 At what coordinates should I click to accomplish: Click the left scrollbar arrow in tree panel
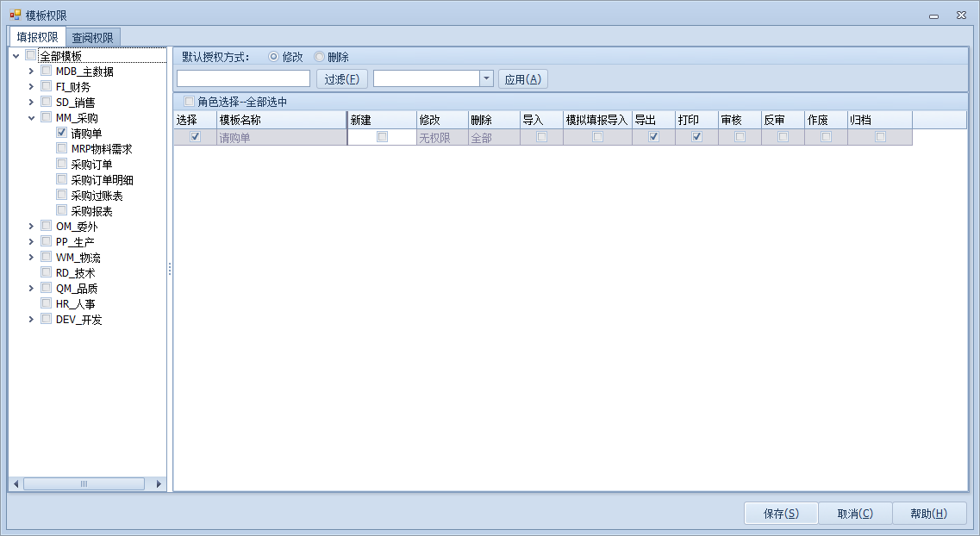(15, 484)
